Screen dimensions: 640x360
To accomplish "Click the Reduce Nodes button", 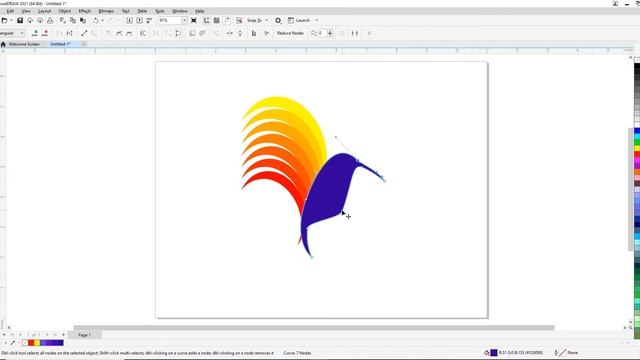I will tap(290, 33).
